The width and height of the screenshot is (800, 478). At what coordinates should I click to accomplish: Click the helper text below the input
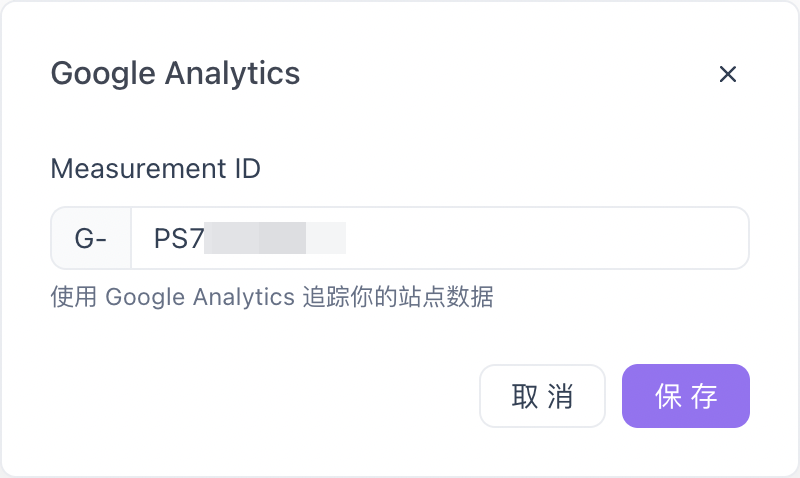click(x=272, y=297)
